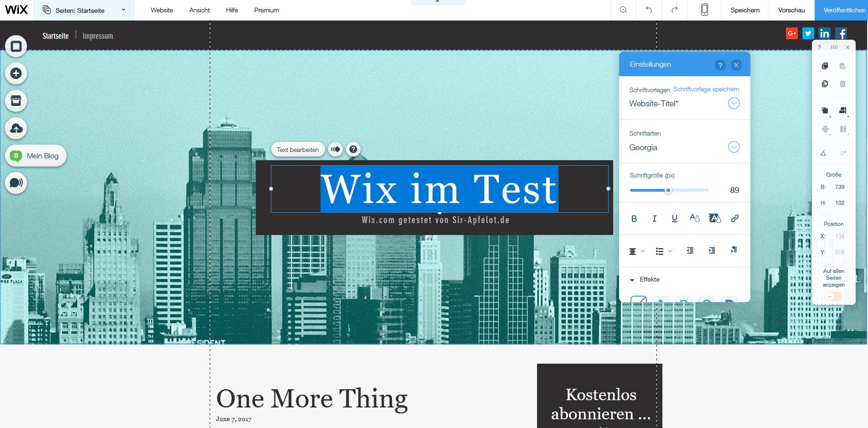Click the Align icon in editor toolbar
Image resolution: width=868 pixels, height=428 pixels.
pyautogui.click(x=843, y=110)
